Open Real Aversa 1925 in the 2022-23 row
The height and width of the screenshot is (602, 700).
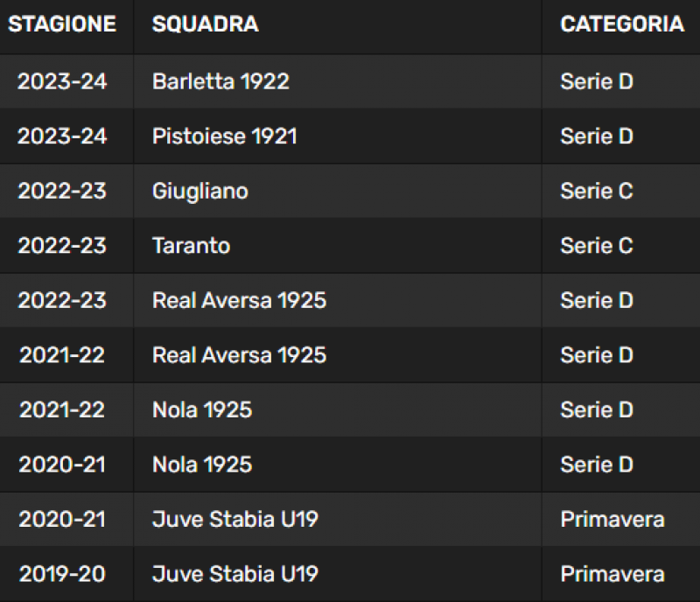(239, 300)
